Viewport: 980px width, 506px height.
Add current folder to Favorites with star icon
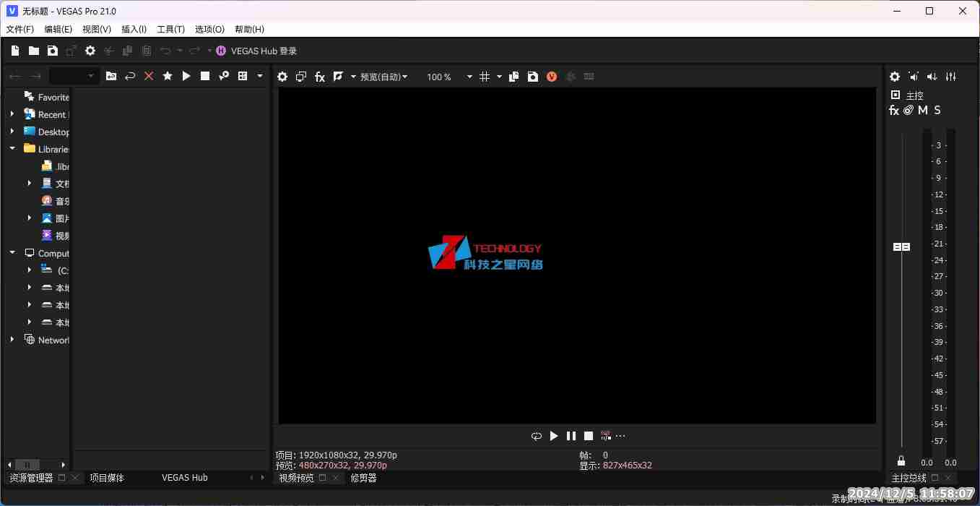tap(167, 76)
